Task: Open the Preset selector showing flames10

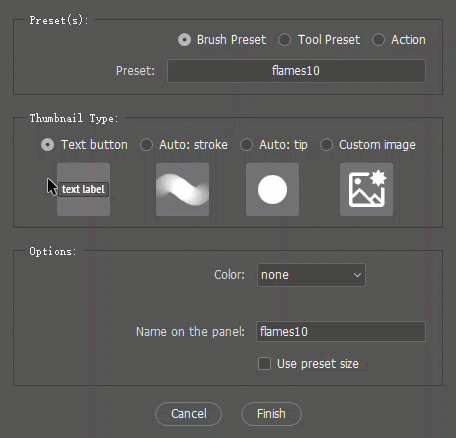Action: 296,71
